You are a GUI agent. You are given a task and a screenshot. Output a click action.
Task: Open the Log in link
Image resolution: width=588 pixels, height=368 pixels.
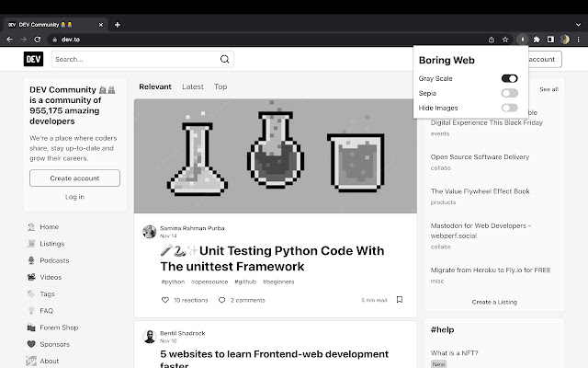tap(74, 196)
